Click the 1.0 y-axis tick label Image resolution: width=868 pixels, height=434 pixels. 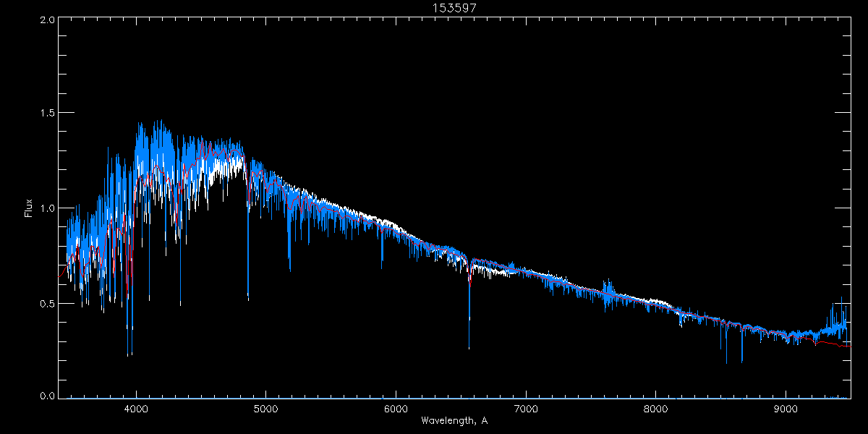[x=46, y=208]
